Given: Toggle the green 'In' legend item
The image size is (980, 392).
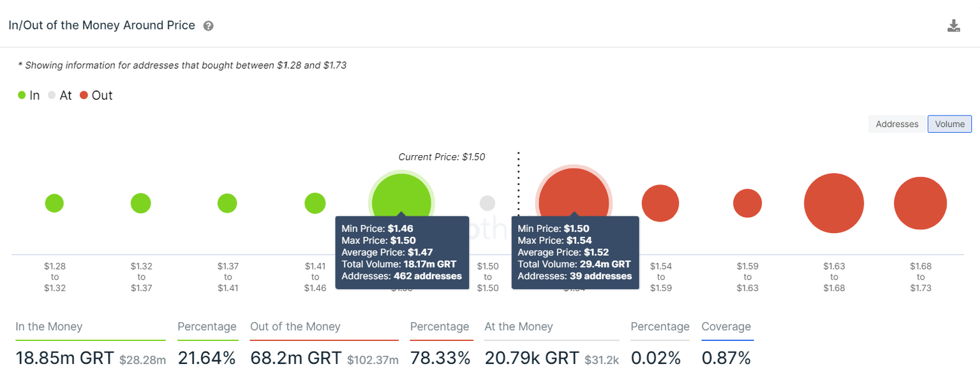Looking at the screenshot, I should coord(29,96).
